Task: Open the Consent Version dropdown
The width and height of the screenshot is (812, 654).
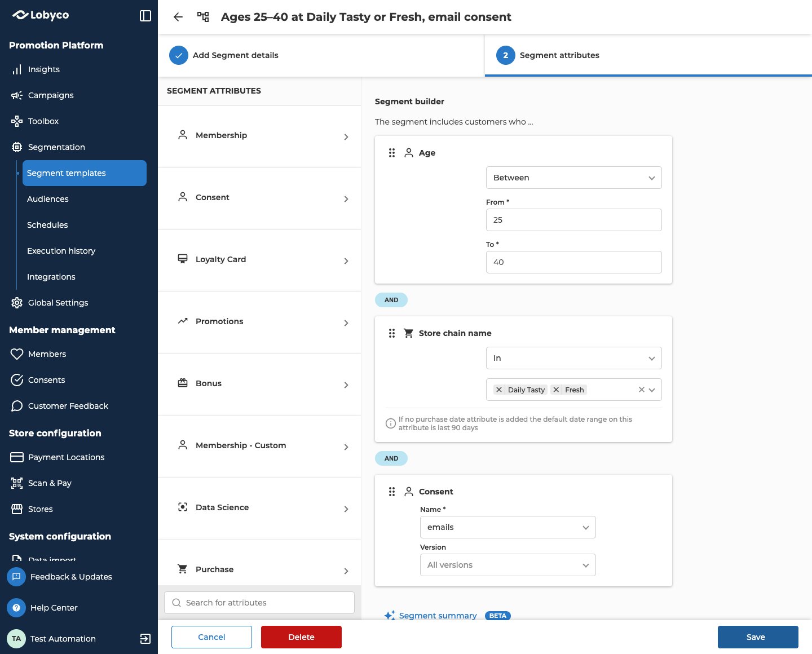Action: coord(508,565)
